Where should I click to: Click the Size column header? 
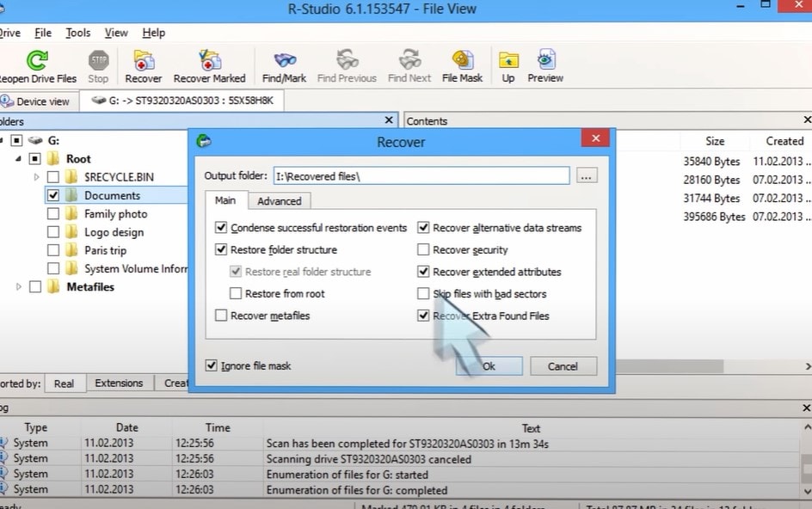tap(715, 141)
